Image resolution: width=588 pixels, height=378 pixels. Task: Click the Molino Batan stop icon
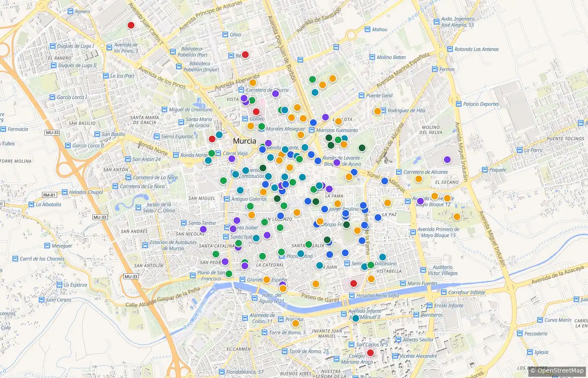tap(372, 57)
